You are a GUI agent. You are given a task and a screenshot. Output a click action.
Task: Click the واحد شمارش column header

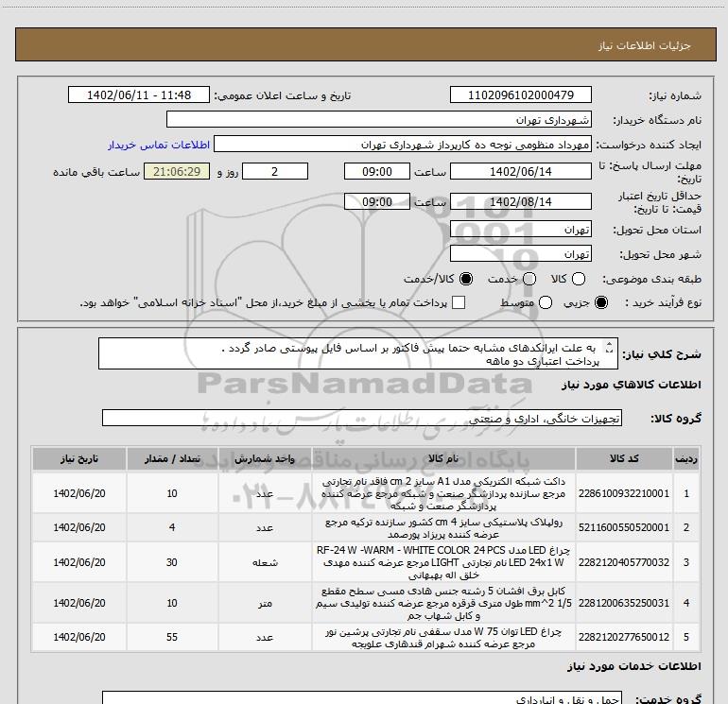pyautogui.click(x=265, y=459)
